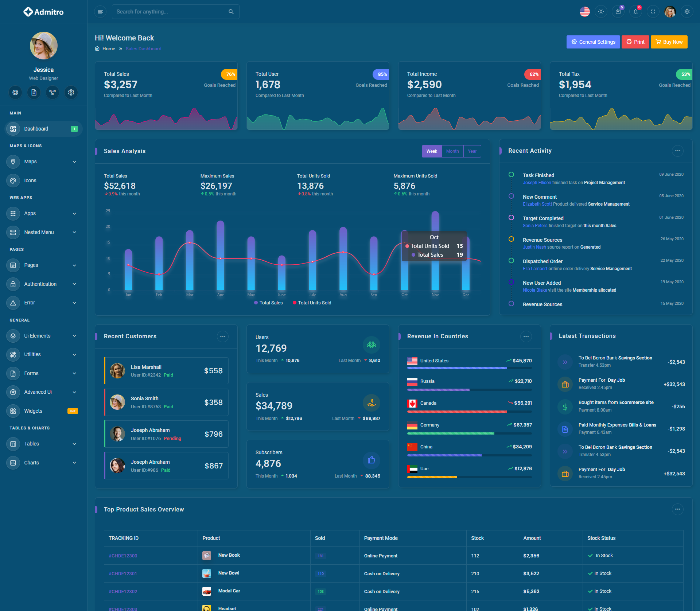700x611 pixels.
Task: Click the fullscreen icon in header
Action: (x=653, y=12)
